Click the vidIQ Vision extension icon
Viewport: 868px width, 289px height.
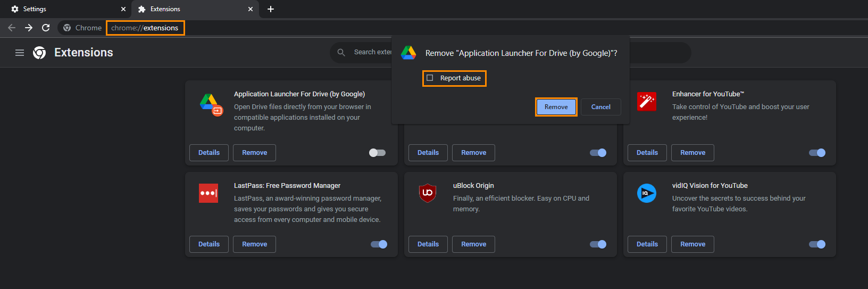tap(647, 193)
